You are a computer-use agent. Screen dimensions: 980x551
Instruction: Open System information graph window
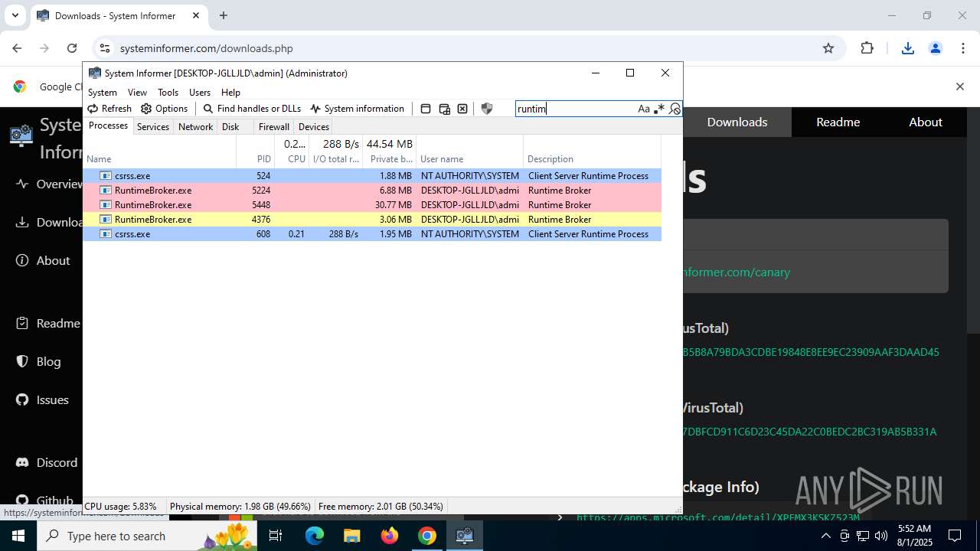point(357,109)
